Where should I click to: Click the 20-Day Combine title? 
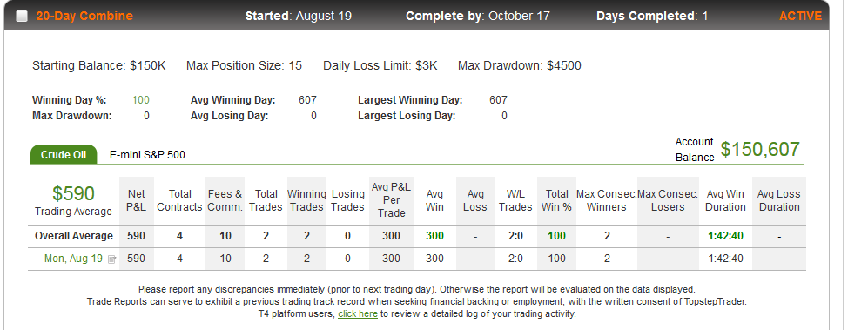pos(84,16)
